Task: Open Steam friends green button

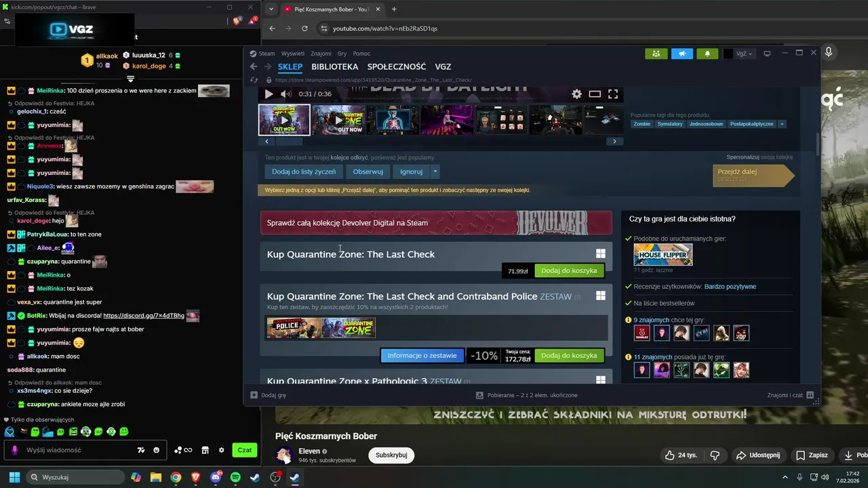Action: pyautogui.click(x=656, y=54)
